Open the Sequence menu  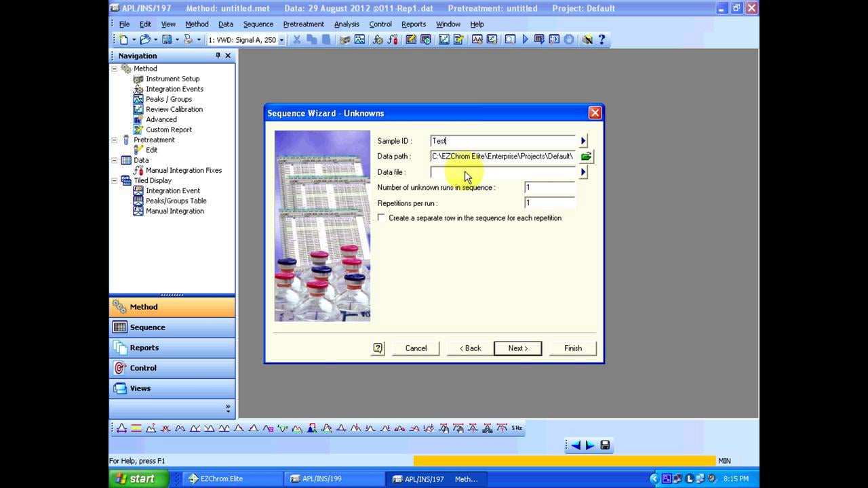(258, 24)
